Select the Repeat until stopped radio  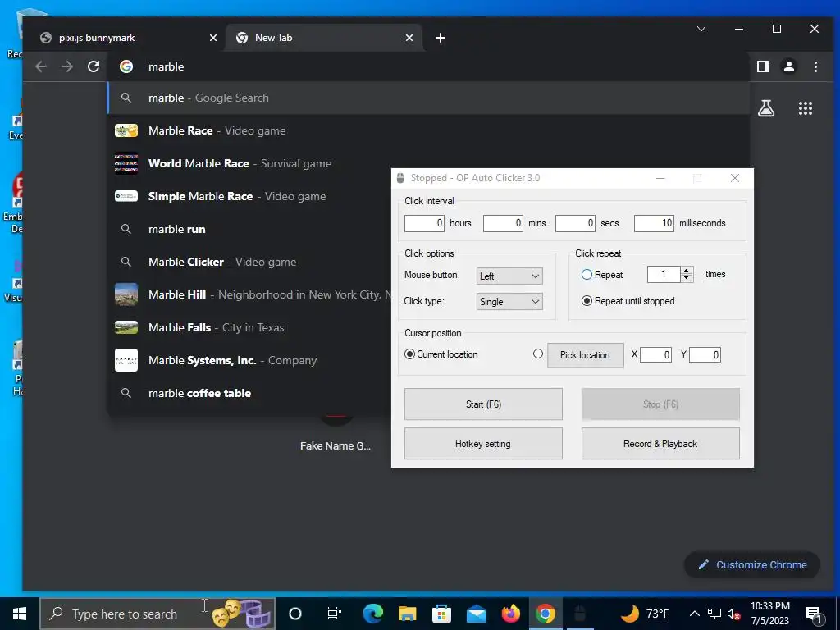click(587, 301)
